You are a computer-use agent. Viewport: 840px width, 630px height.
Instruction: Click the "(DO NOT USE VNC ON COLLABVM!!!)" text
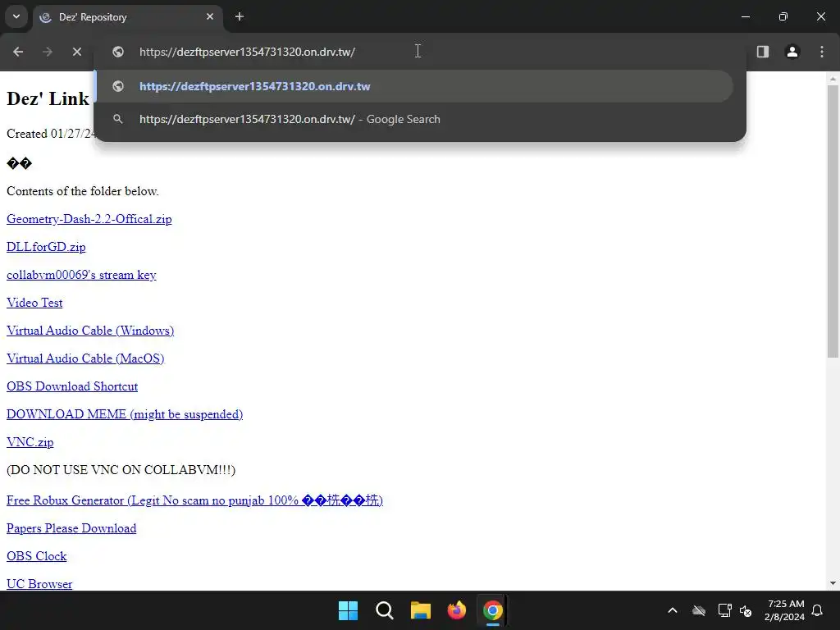point(121,470)
